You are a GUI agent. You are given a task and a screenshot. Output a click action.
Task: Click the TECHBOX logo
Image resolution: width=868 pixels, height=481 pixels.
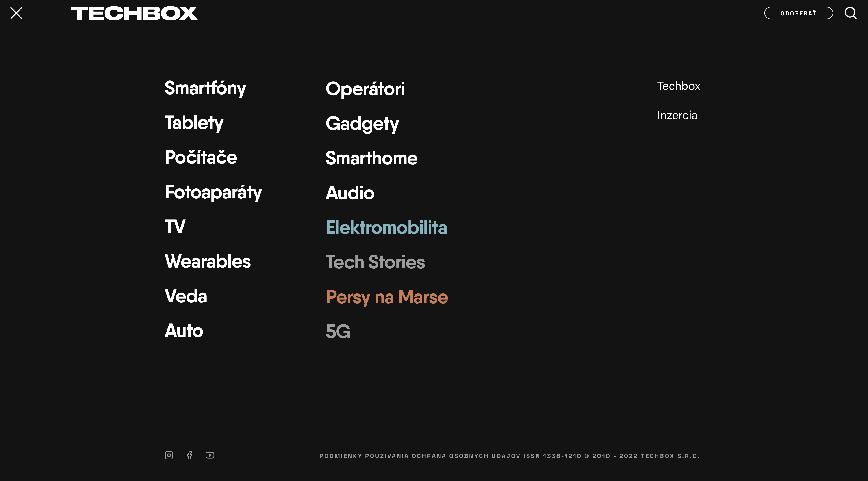click(x=134, y=13)
